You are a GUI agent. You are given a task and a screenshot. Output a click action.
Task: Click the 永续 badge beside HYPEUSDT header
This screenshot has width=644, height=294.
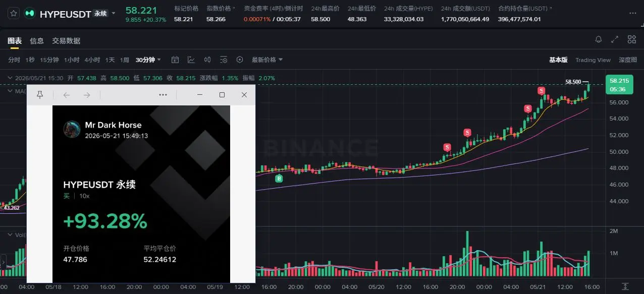(x=100, y=14)
